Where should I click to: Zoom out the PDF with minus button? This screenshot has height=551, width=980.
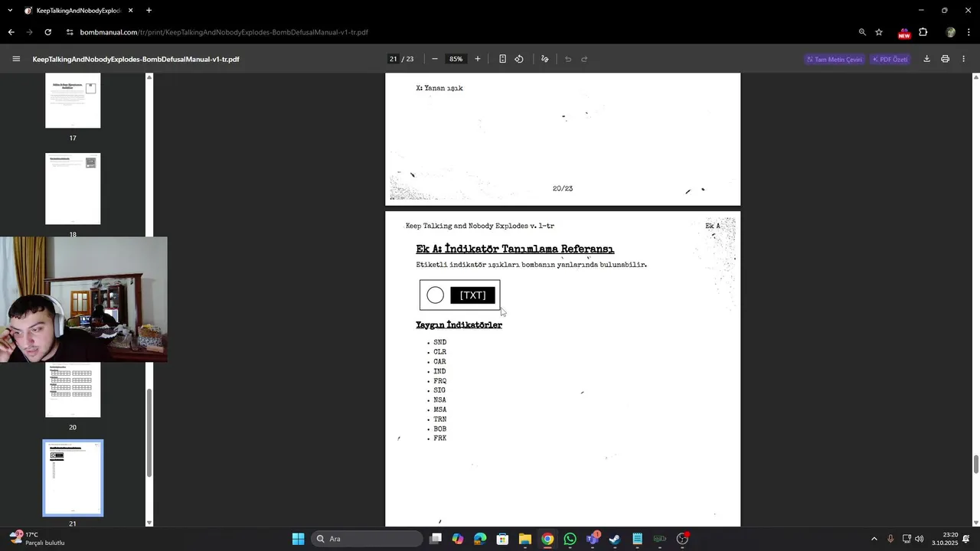click(x=435, y=59)
